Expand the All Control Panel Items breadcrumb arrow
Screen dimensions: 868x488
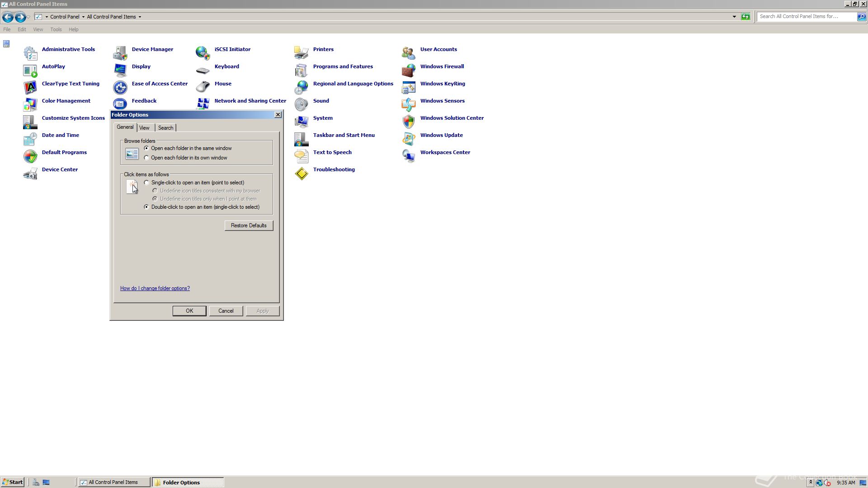140,17
